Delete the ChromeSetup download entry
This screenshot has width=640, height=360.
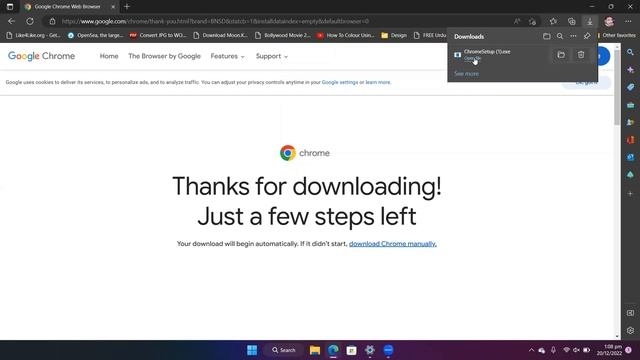(581, 55)
